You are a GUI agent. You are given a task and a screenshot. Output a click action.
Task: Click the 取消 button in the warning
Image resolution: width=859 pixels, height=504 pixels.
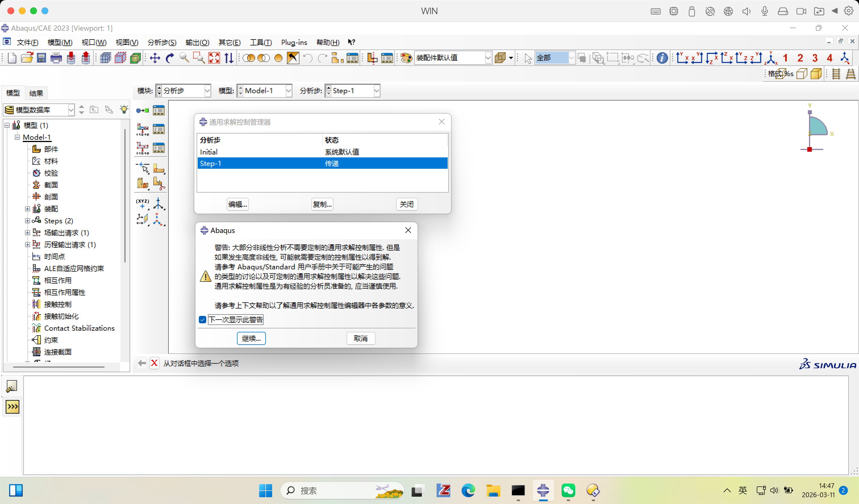[x=361, y=338]
